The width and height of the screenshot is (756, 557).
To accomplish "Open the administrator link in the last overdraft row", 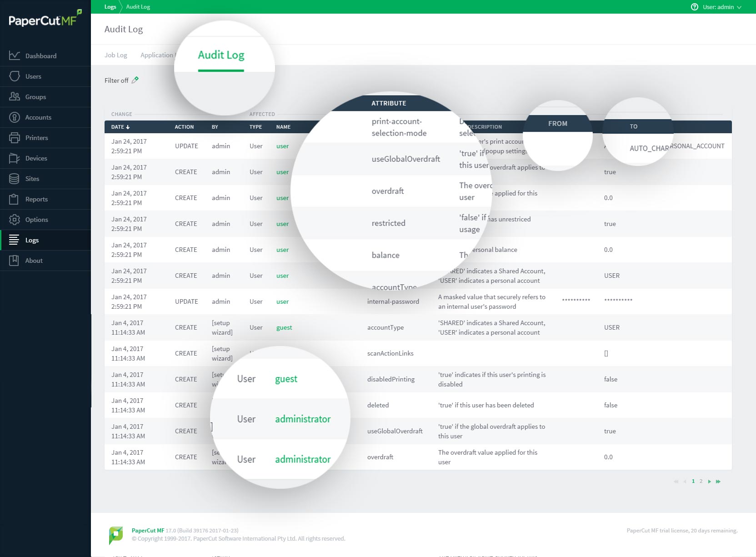I will click(303, 459).
